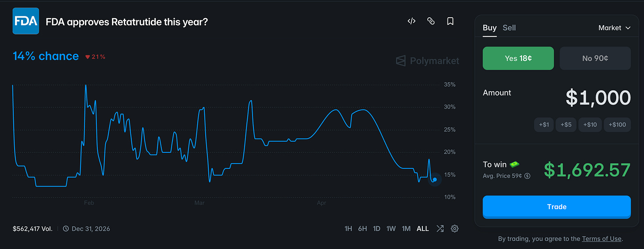
Task: Select the ALL chart range
Action: click(423, 229)
